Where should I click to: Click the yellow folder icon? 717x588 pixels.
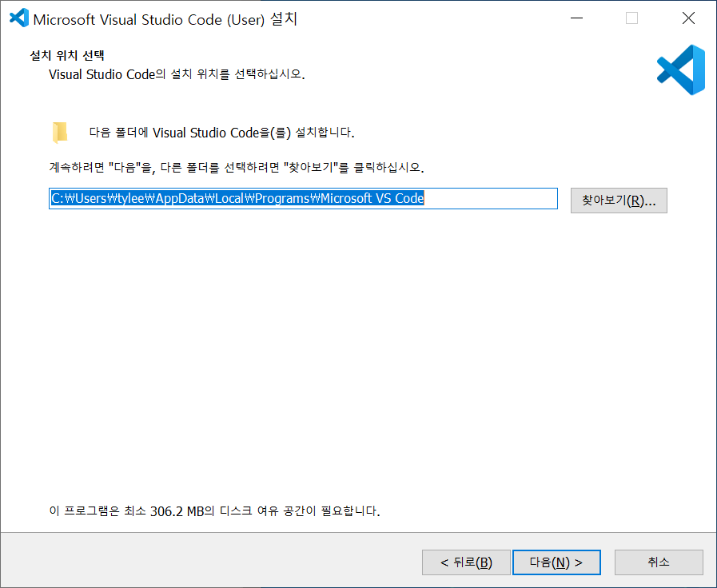click(60, 133)
